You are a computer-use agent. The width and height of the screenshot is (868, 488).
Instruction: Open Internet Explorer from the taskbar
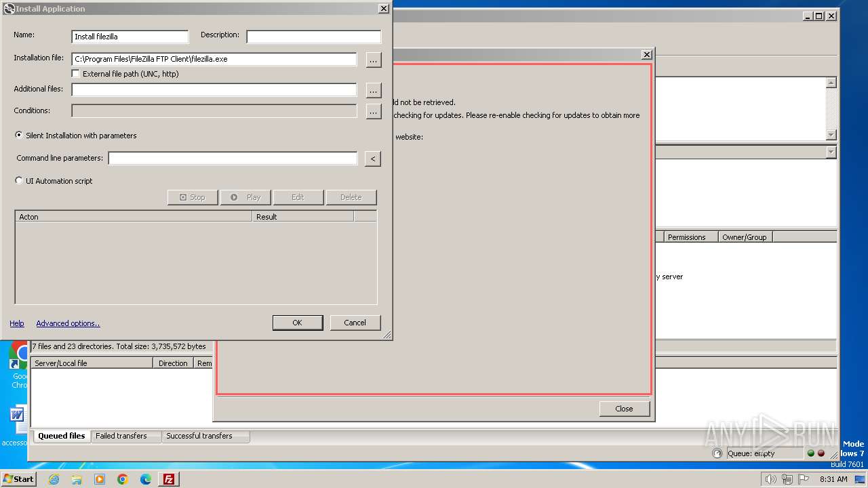(x=54, y=479)
